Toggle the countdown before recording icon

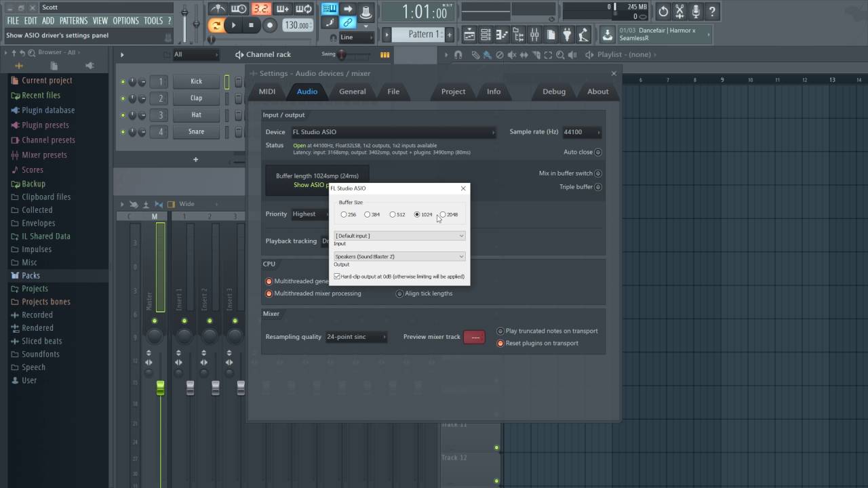coord(261,9)
